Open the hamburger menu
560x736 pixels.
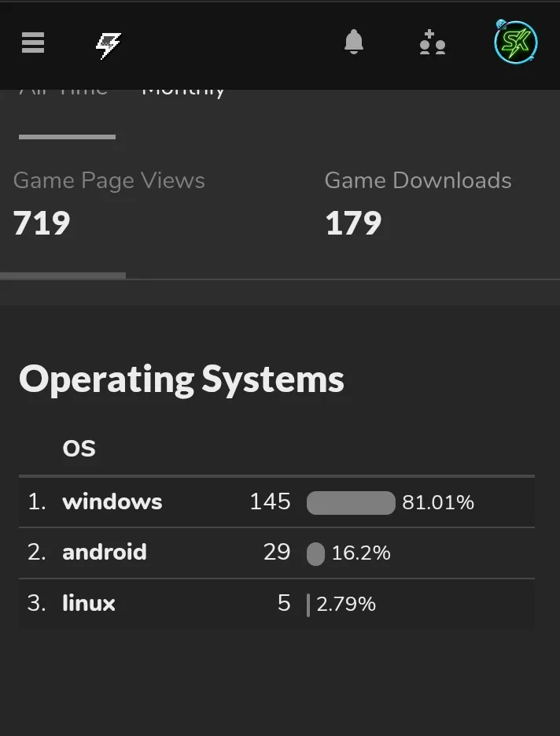point(33,43)
